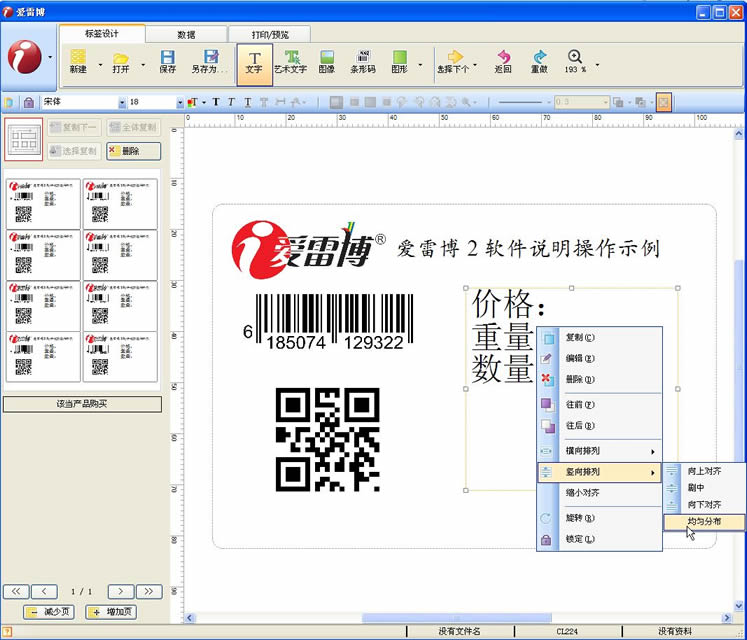
Task: Select the Barcode (条形码) tool
Action: tap(363, 62)
